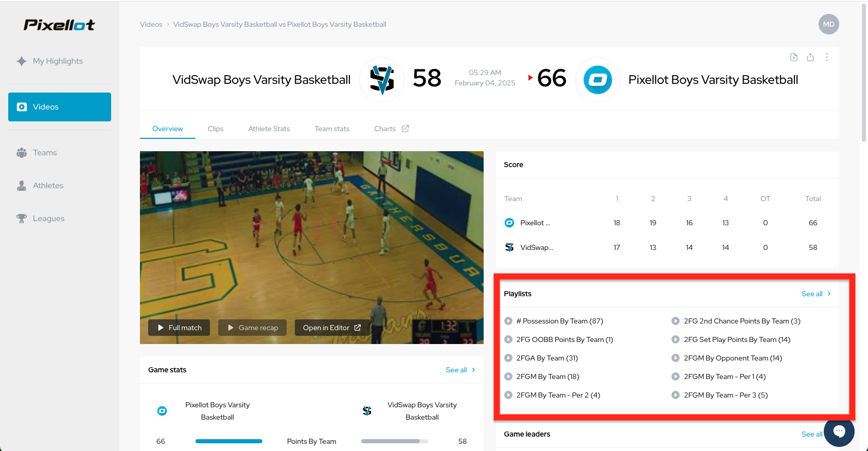Click the OT column header in Score table
Image resolution: width=868 pixels, height=451 pixels.
[x=765, y=199]
